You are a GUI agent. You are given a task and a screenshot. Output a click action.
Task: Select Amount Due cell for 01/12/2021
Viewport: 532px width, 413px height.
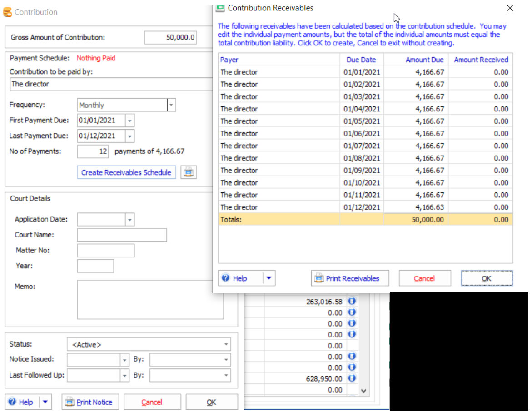(x=416, y=207)
